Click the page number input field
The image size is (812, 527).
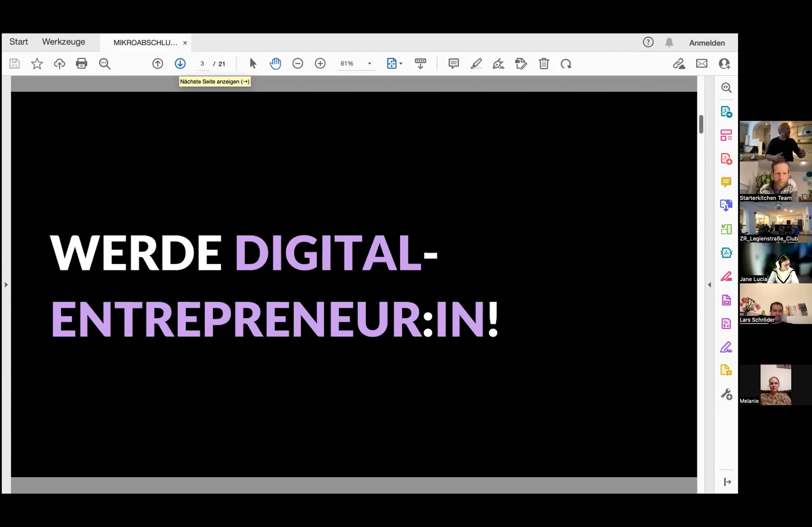203,64
